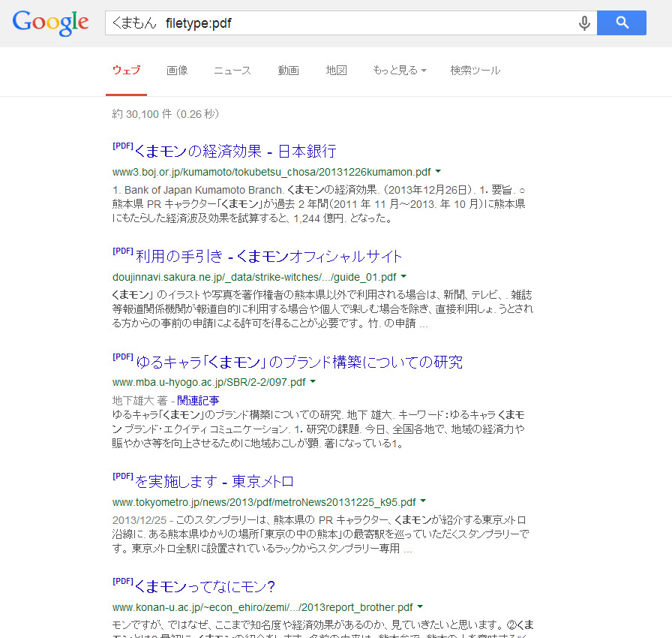
Task: Click the blue magnifier search button
Action: click(x=622, y=23)
